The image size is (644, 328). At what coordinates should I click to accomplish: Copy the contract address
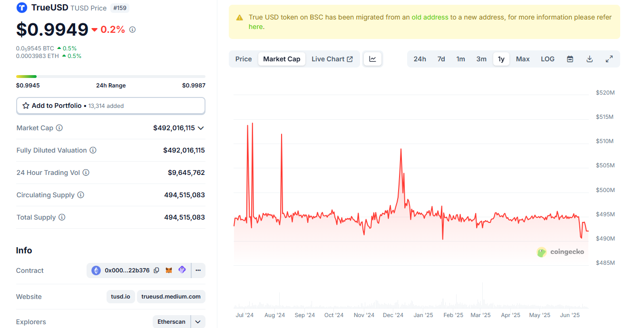[157, 270]
